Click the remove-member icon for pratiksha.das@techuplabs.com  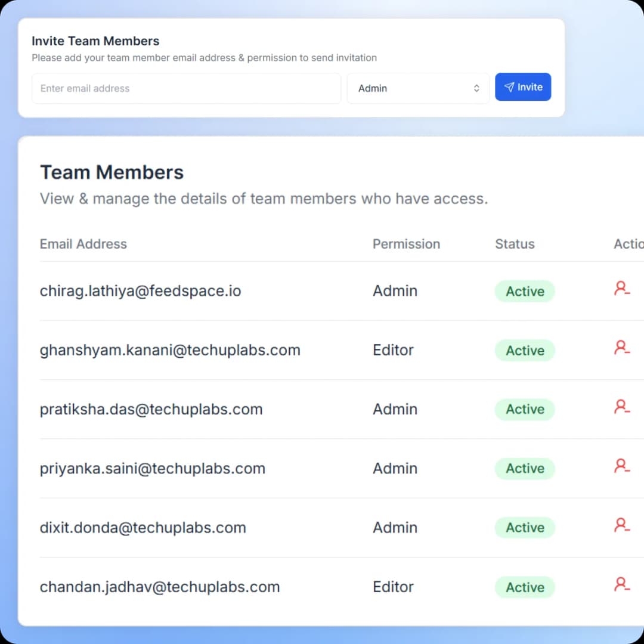621,407
